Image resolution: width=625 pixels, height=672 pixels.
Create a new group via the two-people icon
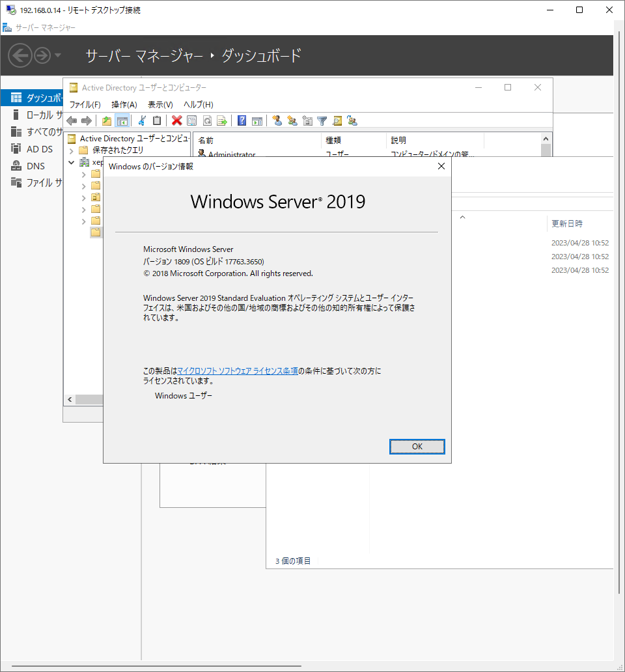292,121
